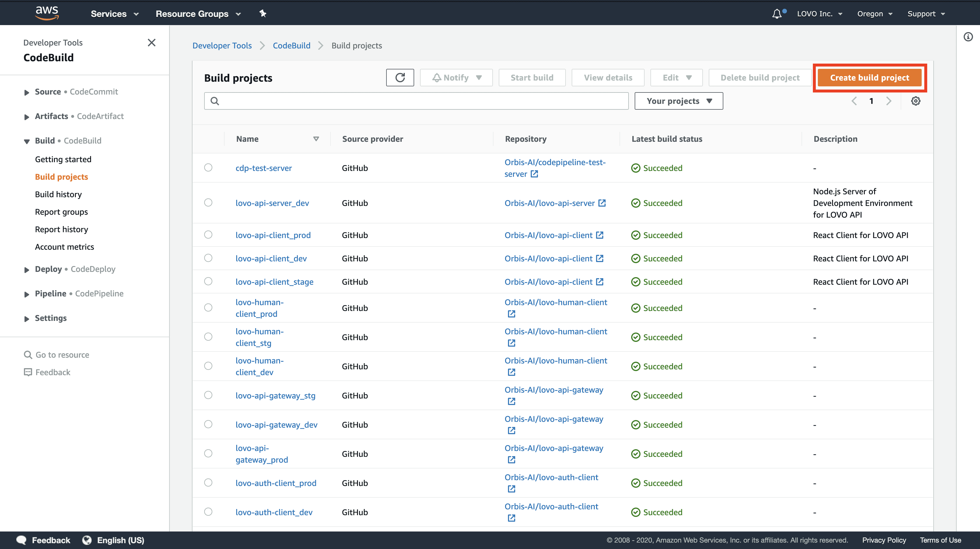Open external link icon in lovo-api-client_stage row

tap(600, 282)
